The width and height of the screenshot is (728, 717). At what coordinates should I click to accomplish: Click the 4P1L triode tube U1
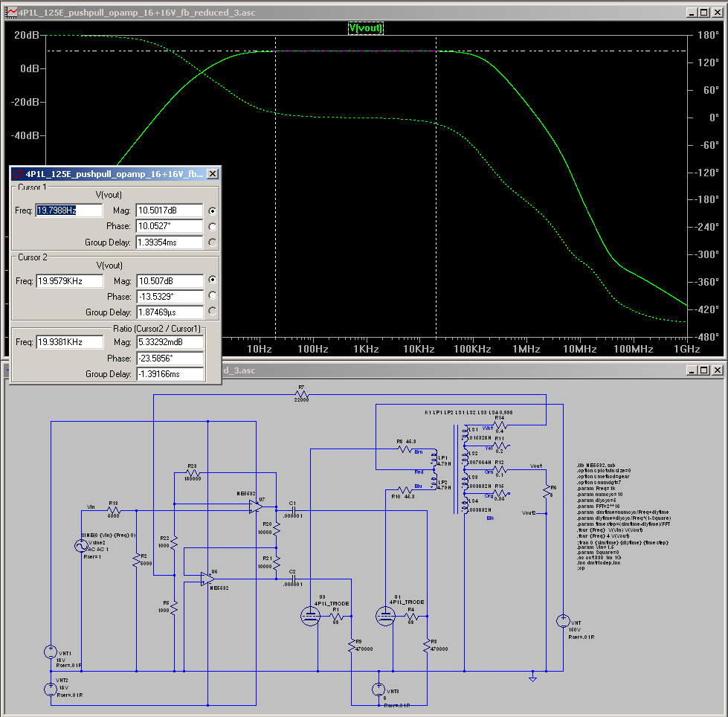(x=385, y=615)
